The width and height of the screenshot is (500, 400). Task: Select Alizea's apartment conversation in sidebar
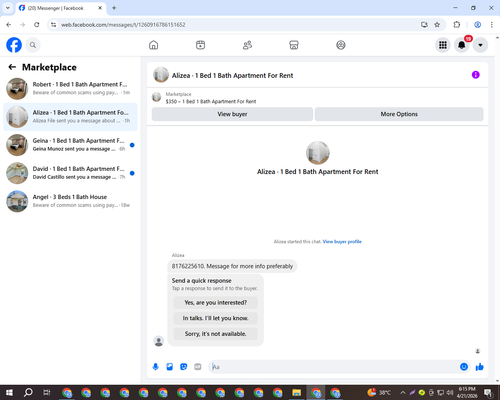(70, 117)
